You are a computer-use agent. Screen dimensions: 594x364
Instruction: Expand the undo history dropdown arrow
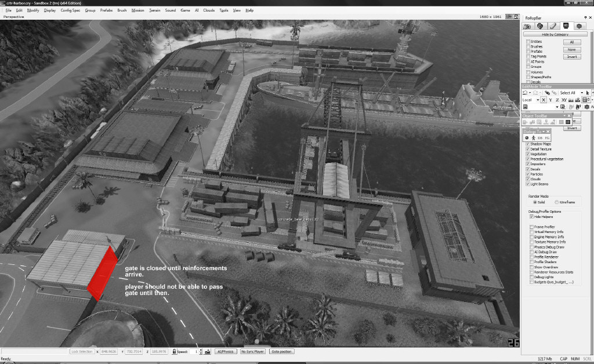pyautogui.click(x=530, y=93)
